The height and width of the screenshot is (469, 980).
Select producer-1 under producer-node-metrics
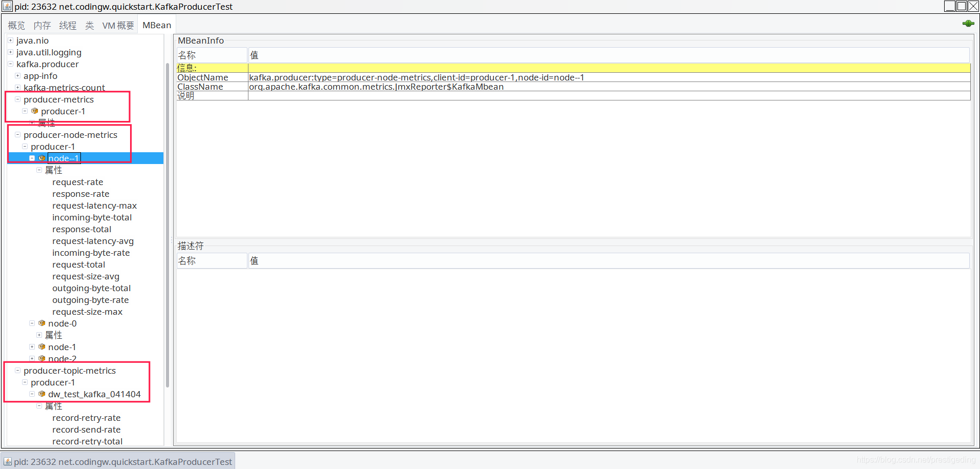pyautogui.click(x=53, y=147)
